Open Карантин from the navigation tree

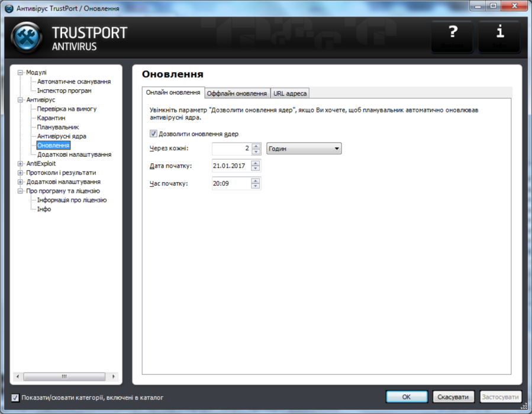pos(52,118)
